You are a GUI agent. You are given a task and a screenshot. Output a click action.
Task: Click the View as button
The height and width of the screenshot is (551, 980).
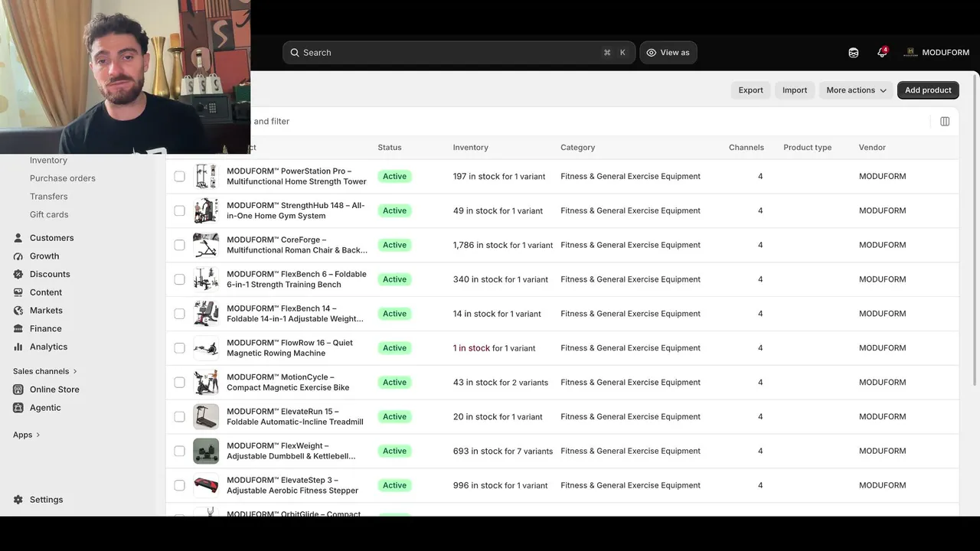(668, 53)
